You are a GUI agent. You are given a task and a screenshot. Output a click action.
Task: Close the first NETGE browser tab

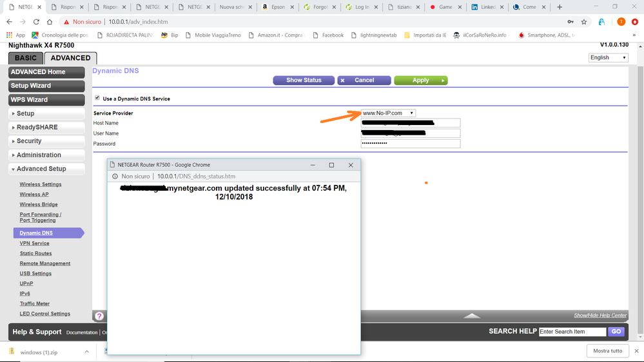39,7
